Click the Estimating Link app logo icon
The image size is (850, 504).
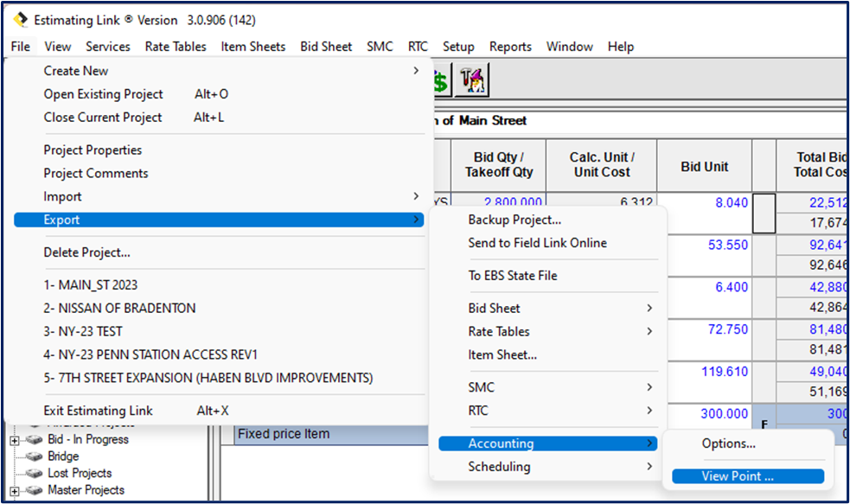[21, 20]
